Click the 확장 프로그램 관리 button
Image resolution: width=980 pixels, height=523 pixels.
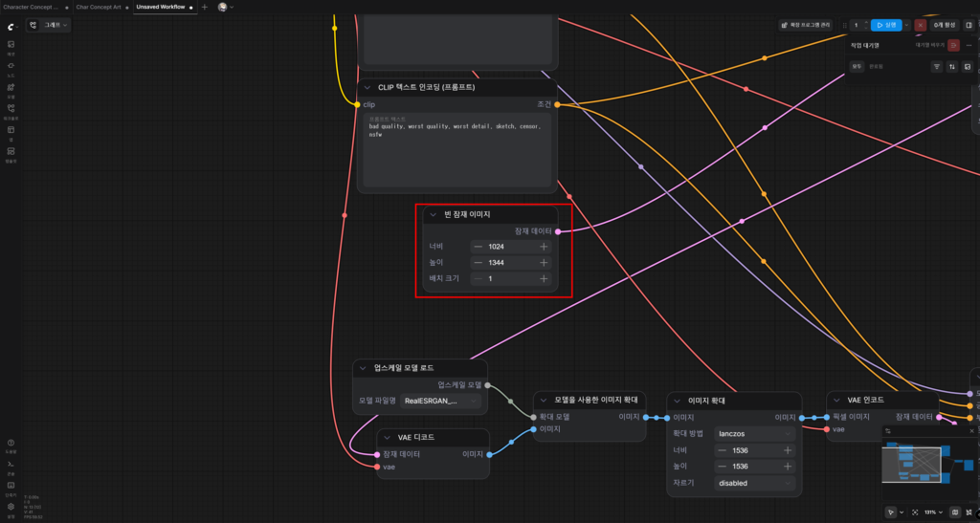coord(805,25)
